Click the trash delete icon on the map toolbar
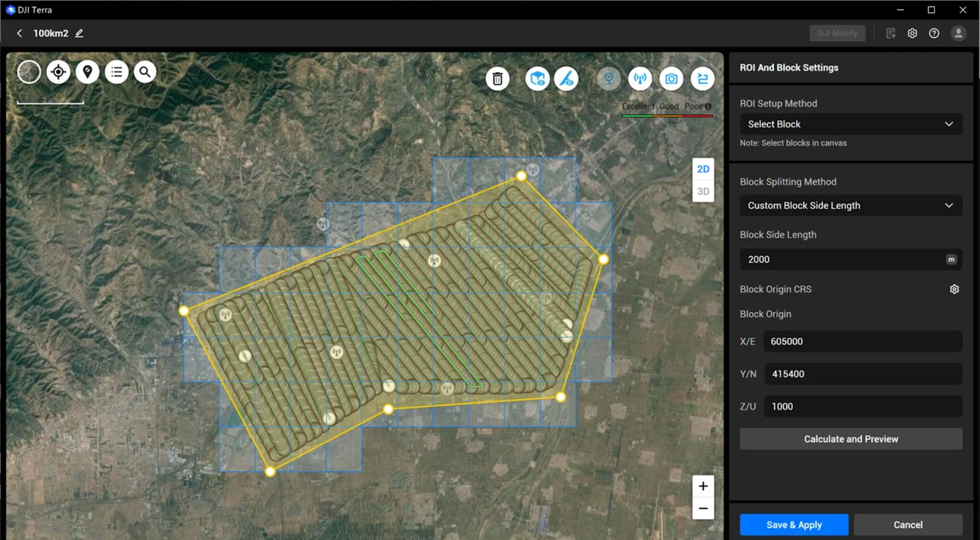The width and height of the screenshot is (980, 540). (497, 79)
